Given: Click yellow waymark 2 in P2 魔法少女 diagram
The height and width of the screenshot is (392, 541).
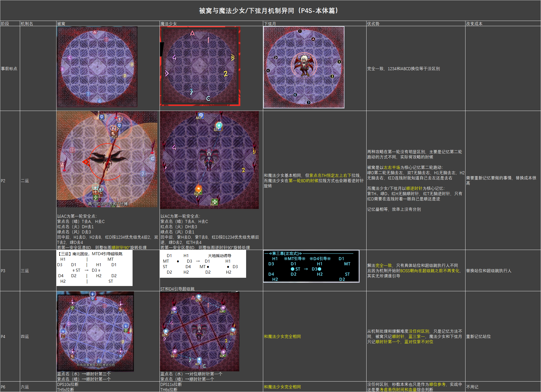Looking at the screenshot, I should pyautogui.click(x=243, y=170).
